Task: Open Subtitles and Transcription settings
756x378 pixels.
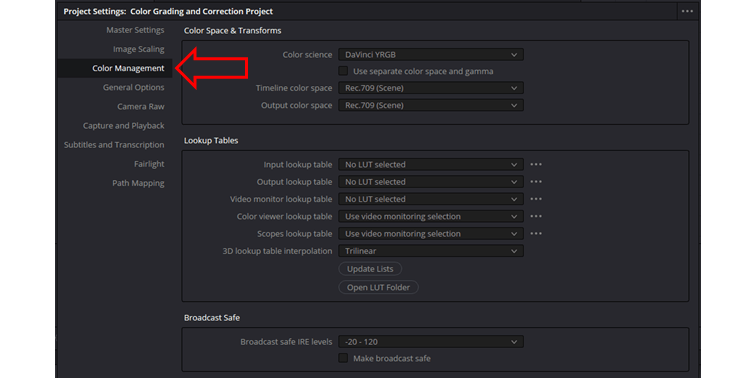Action: 114,145
